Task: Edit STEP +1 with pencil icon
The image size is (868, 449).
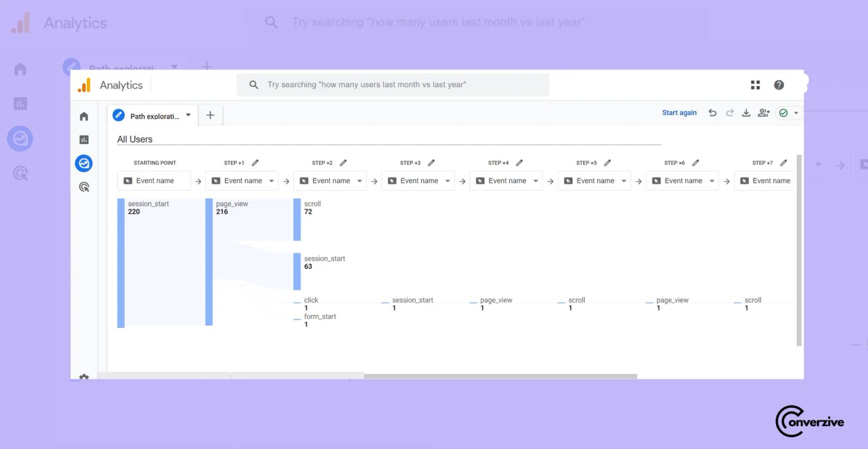Action: point(256,163)
